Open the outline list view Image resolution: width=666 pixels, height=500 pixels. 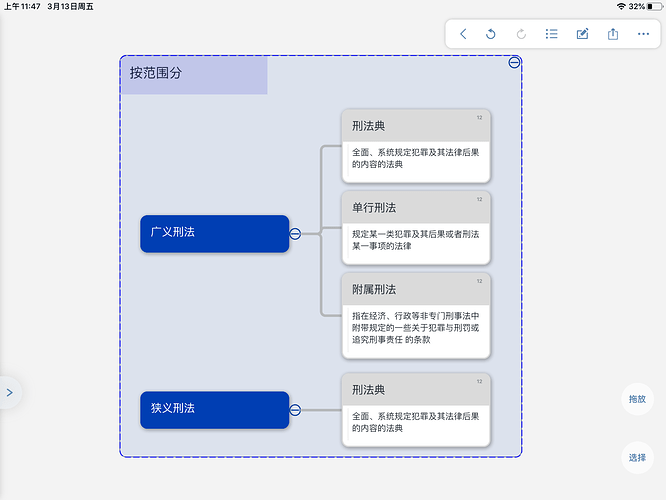click(x=551, y=34)
